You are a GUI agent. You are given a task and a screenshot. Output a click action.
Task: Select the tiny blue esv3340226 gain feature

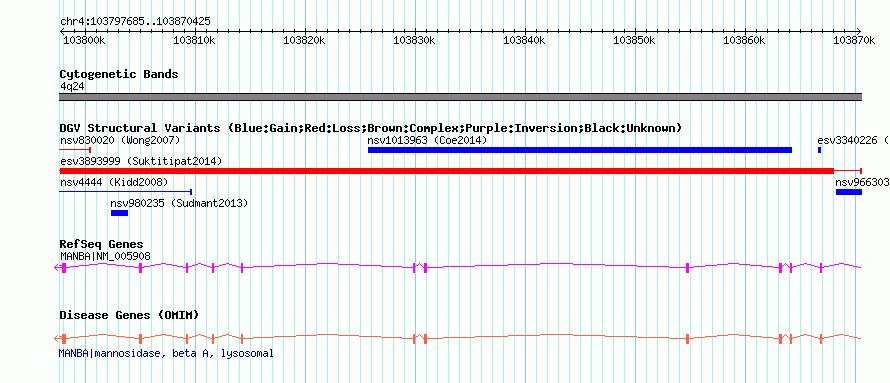pos(819,150)
